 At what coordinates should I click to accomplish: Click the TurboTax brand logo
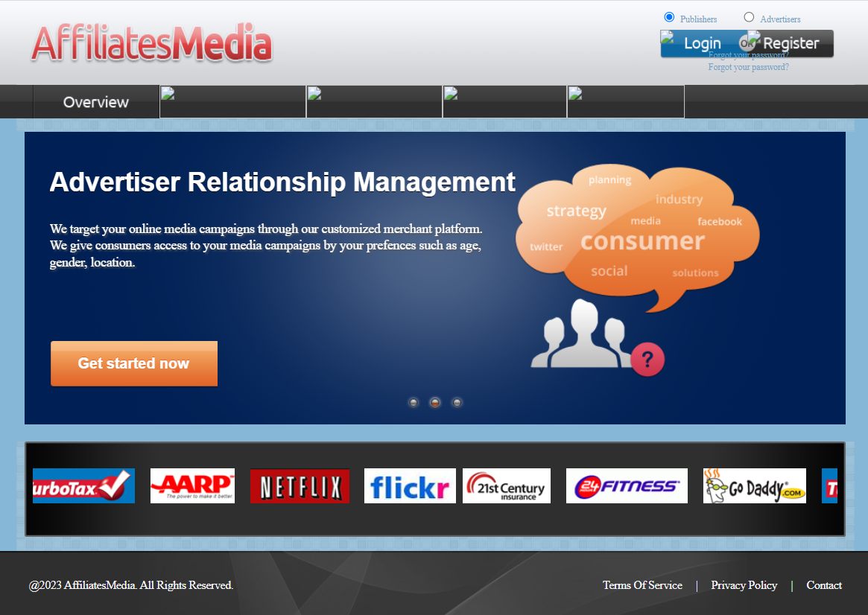tap(83, 485)
